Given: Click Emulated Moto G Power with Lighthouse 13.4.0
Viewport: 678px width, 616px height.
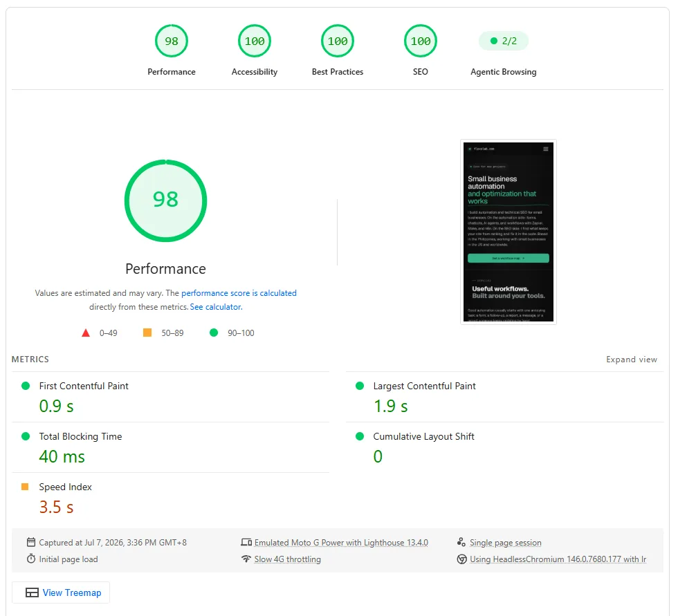Looking at the screenshot, I should pyautogui.click(x=341, y=543).
